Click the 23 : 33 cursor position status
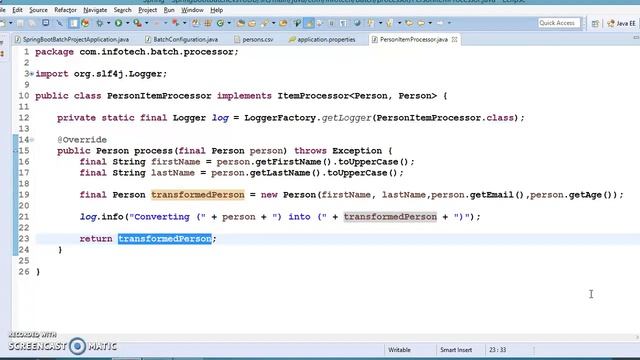The image size is (640, 360). point(498,350)
